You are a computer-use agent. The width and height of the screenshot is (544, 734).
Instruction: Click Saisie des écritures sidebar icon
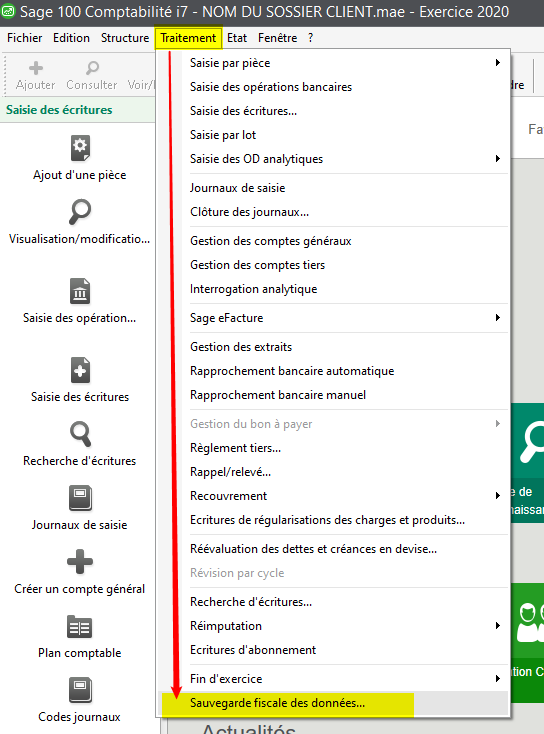tap(80, 370)
